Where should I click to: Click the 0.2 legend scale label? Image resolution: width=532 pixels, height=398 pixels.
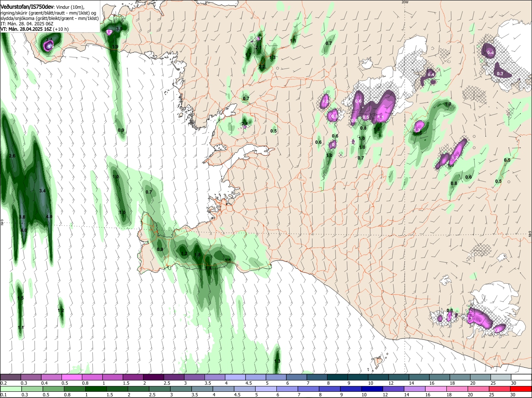[x=4, y=383]
